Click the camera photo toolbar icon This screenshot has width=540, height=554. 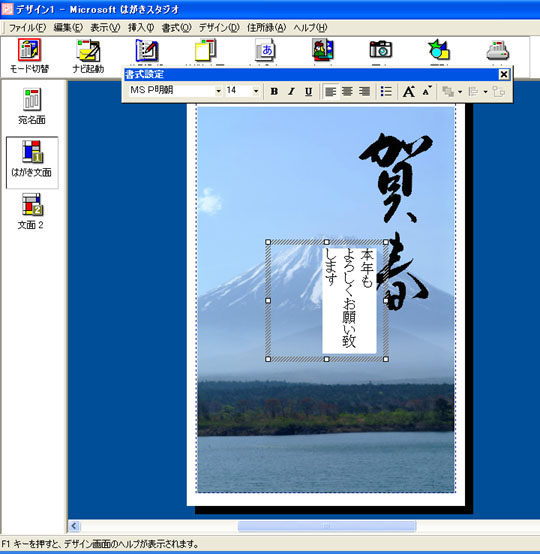tap(381, 49)
